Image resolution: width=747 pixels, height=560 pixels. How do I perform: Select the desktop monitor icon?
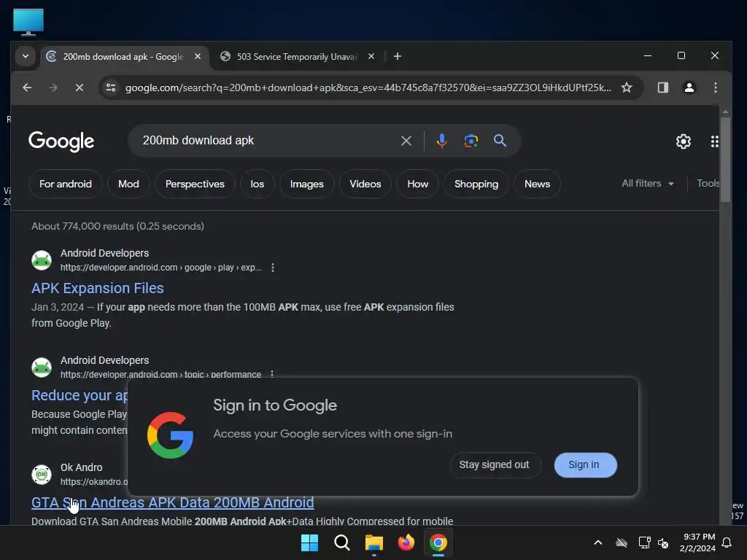28,22
